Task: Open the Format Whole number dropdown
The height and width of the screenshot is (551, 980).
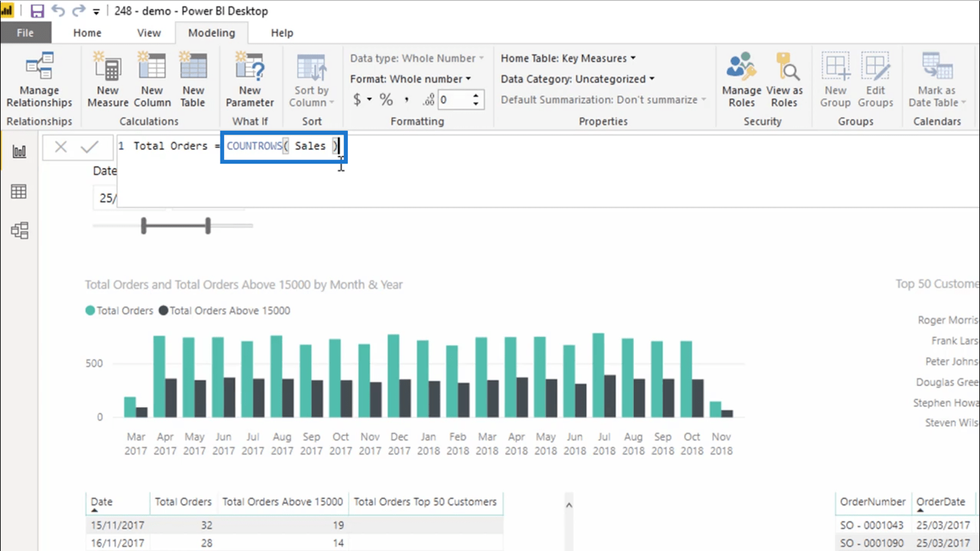Action: (410, 79)
